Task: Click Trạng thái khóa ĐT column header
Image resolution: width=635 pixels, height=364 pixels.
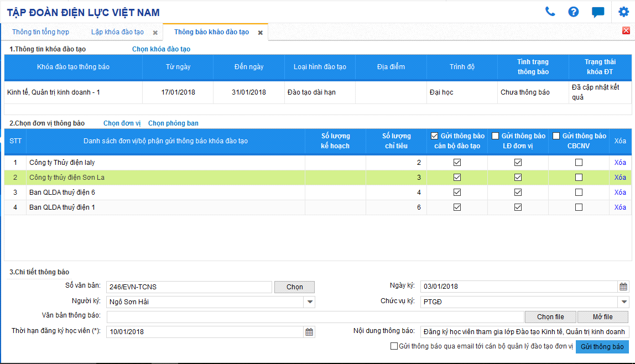Action: (x=600, y=67)
